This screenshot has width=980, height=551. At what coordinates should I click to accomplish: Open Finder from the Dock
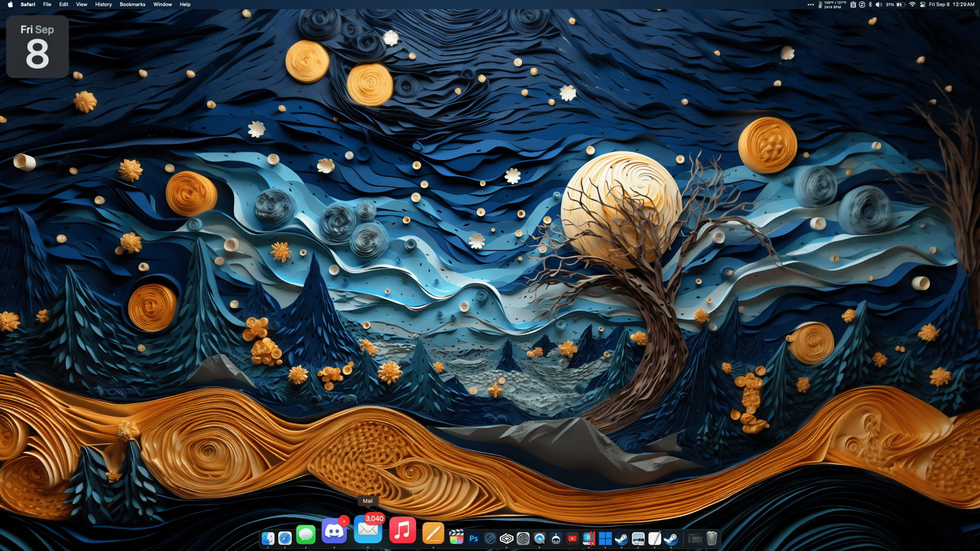[268, 539]
